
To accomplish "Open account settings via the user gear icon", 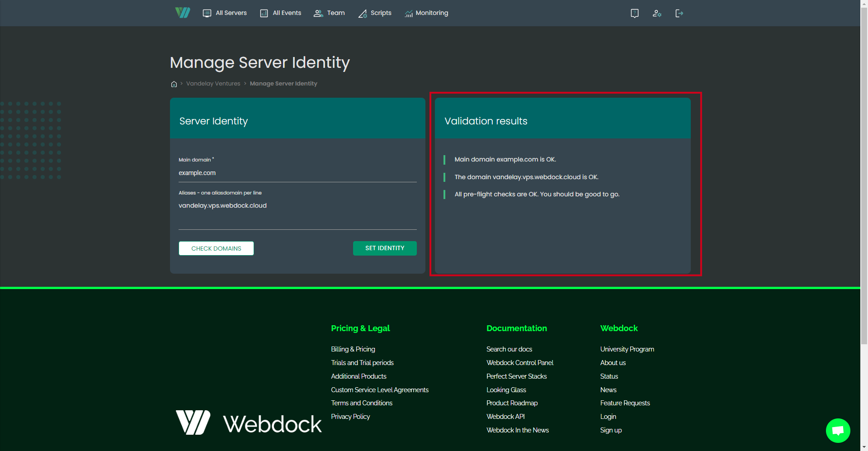I will pos(657,13).
